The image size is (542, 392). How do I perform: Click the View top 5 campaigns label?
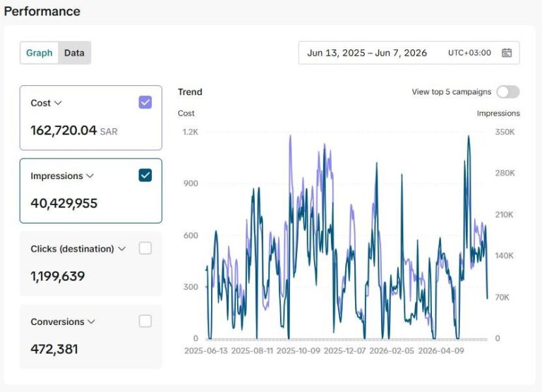(452, 92)
